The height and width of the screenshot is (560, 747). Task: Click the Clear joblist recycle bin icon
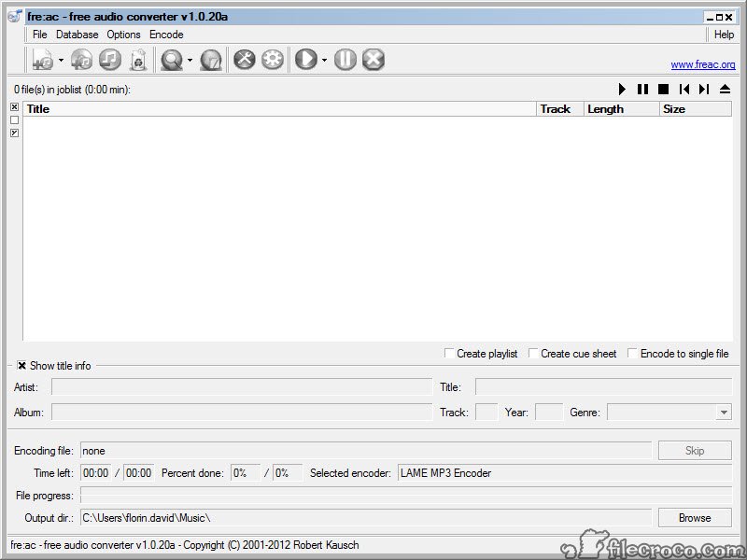(x=138, y=60)
